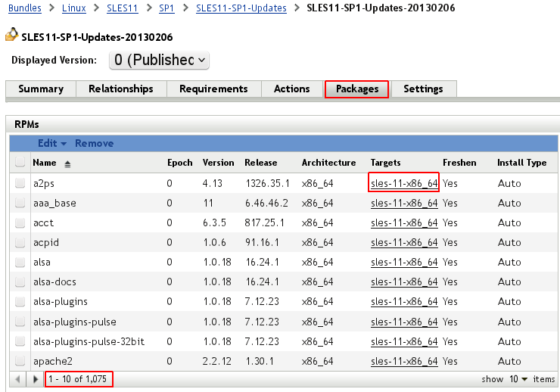Viewport: 560px width, 392px height.
Task: Switch to the Actions tab
Action: (292, 89)
